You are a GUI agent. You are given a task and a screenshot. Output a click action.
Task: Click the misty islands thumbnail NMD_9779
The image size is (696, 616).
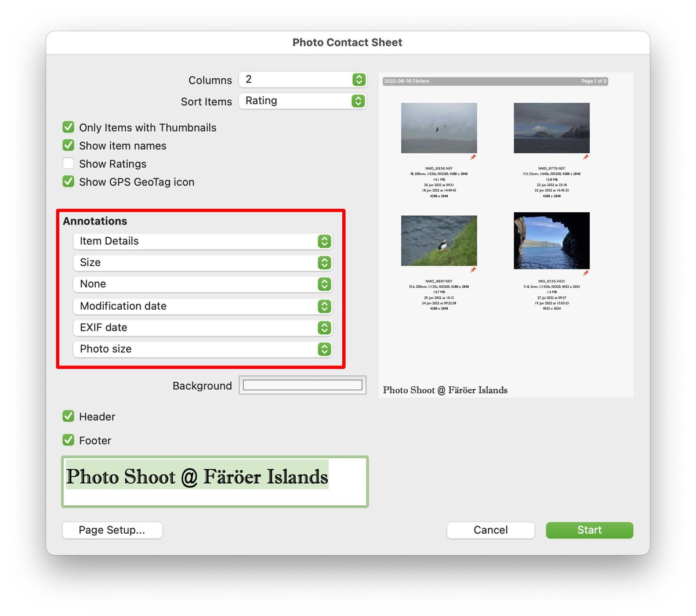[x=552, y=128]
